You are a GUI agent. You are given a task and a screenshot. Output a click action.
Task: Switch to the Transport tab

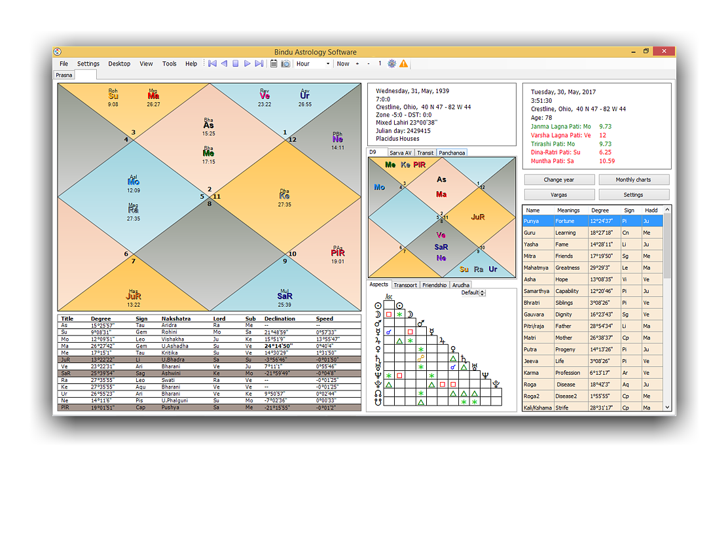(x=405, y=285)
